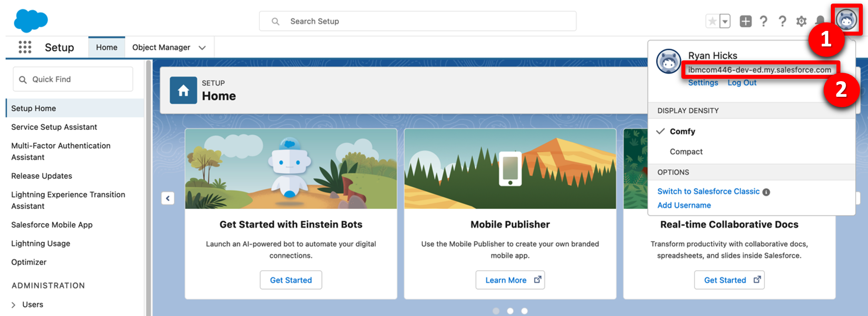868x316 pixels.
Task: Focus the Search Setup field
Action: (x=418, y=21)
